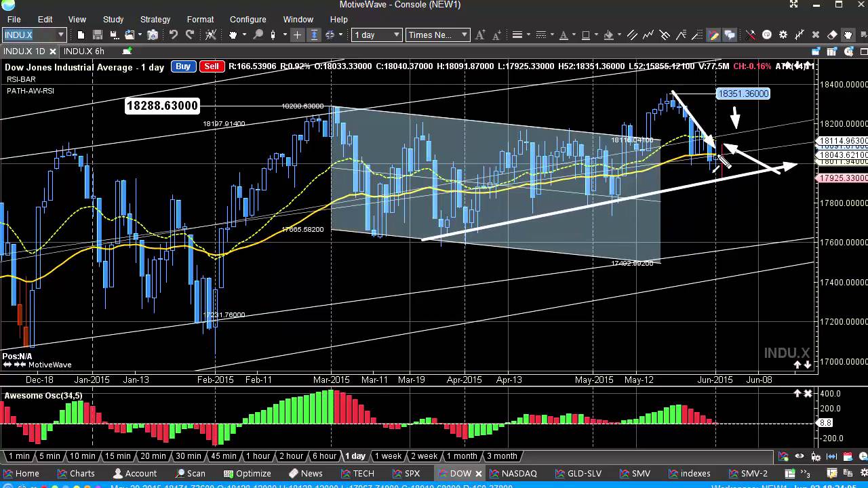Expand the font color dropdown

click(x=574, y=35)
